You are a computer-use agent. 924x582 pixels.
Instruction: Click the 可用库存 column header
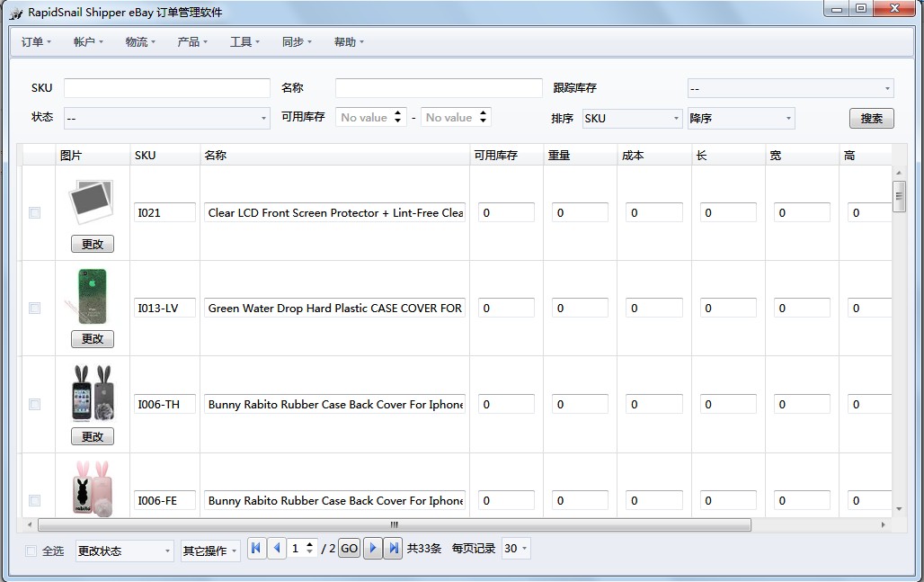(506, 155)
